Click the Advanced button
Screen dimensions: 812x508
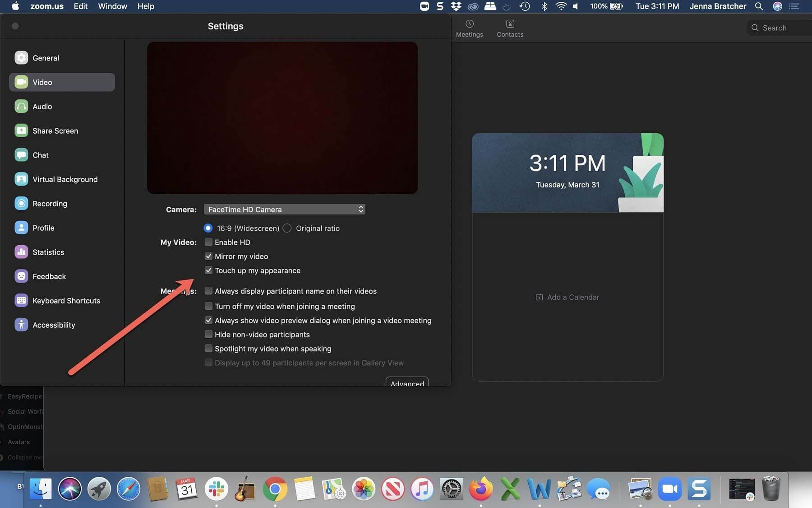(407, 382)
